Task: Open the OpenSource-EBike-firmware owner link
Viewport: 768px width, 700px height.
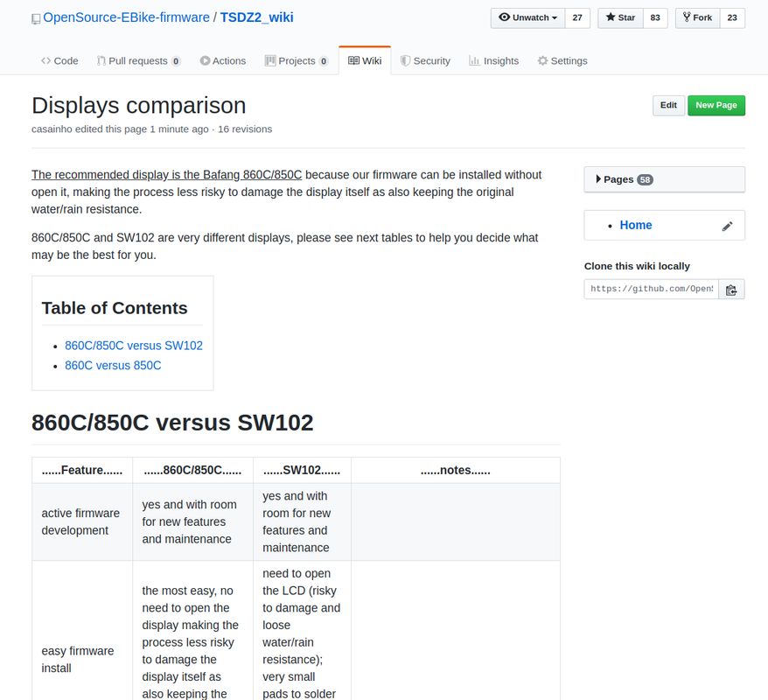Action: tap(126, 17)
